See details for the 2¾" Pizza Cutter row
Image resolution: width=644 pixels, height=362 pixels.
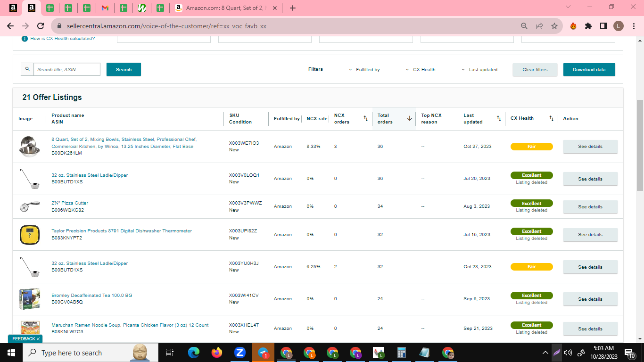[590, 206]
